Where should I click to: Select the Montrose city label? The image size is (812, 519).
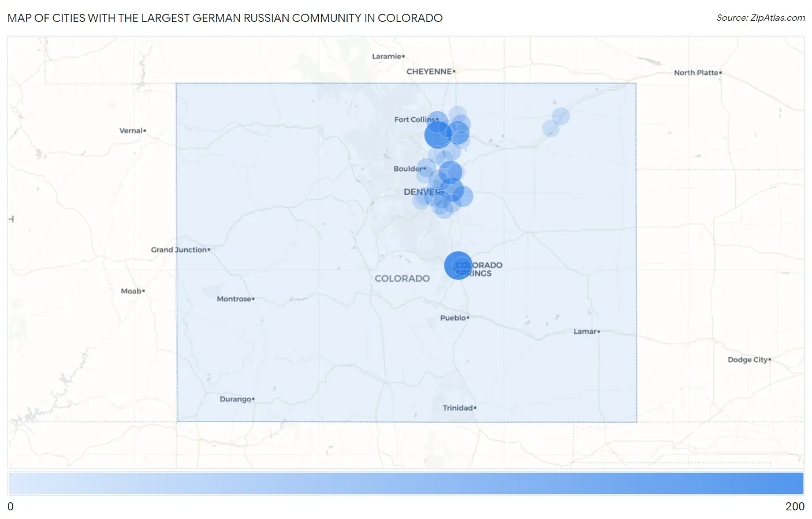(x=235, y=299)
